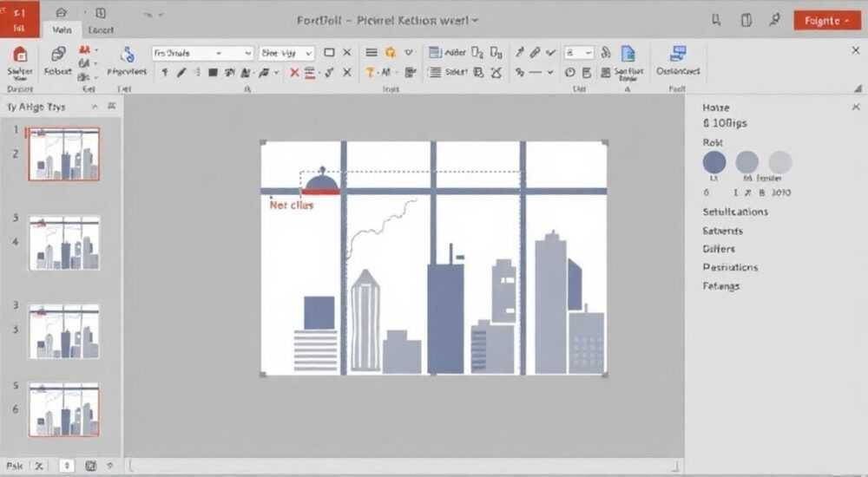Expand the arrow next to the red AA icon
868x477 pixels.
(96, 49)
